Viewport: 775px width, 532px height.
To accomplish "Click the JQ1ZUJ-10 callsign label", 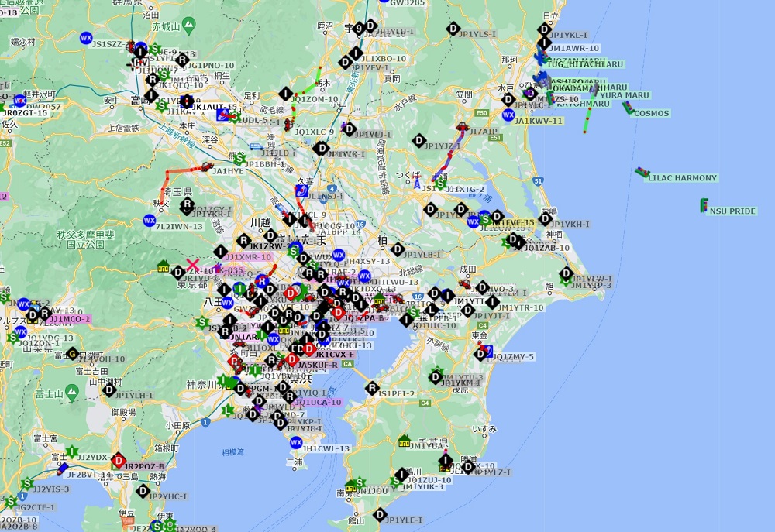I will [429, 479].
